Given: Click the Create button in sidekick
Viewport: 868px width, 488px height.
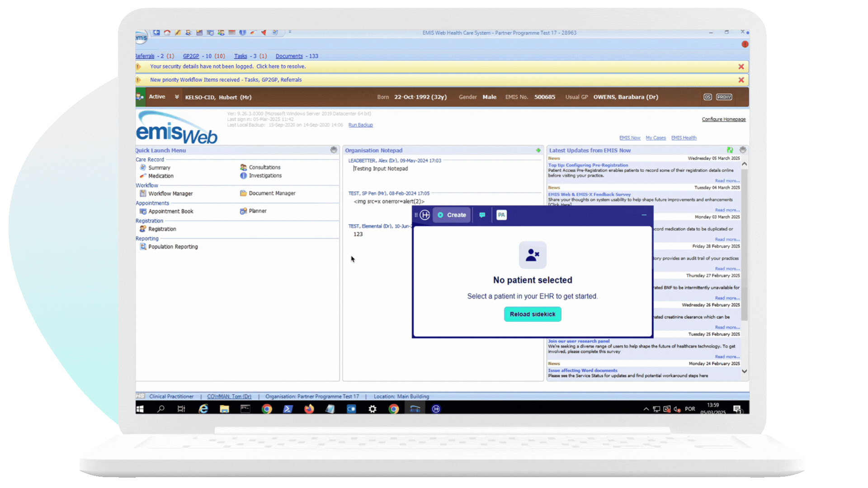Looking at the screenshot, I should tap(452, 215).
